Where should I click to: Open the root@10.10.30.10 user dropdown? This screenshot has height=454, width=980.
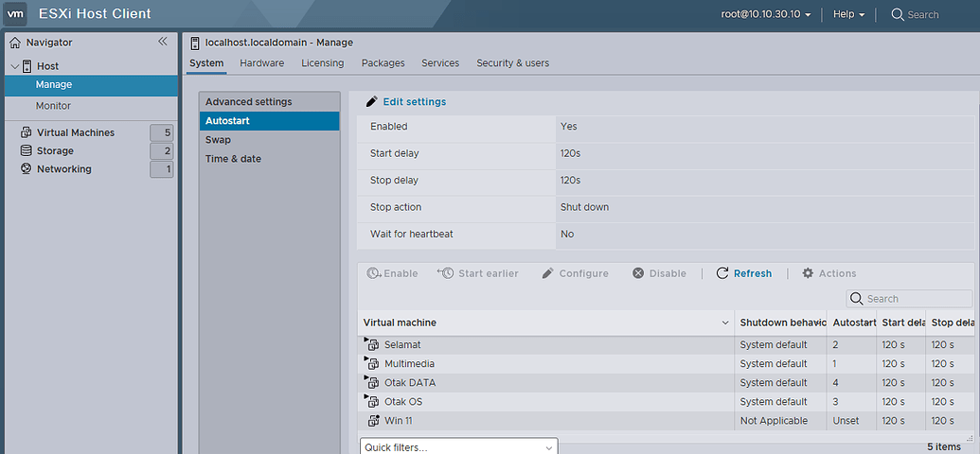click(x=766, y=14)
